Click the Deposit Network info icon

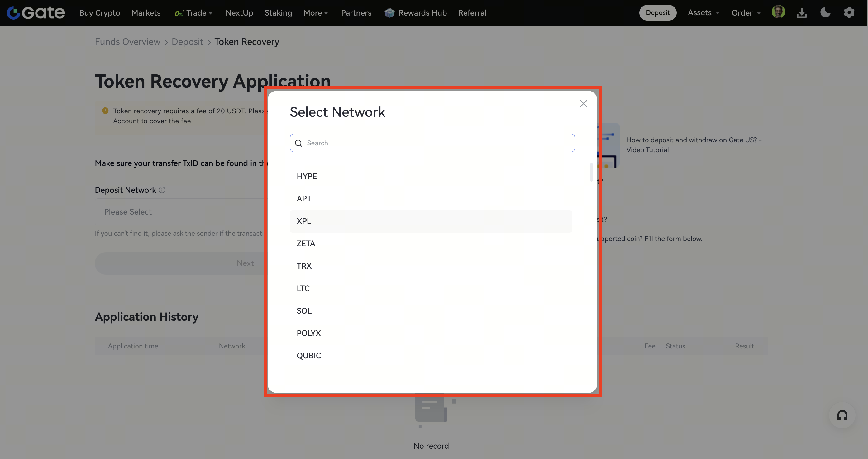(162, 190)
